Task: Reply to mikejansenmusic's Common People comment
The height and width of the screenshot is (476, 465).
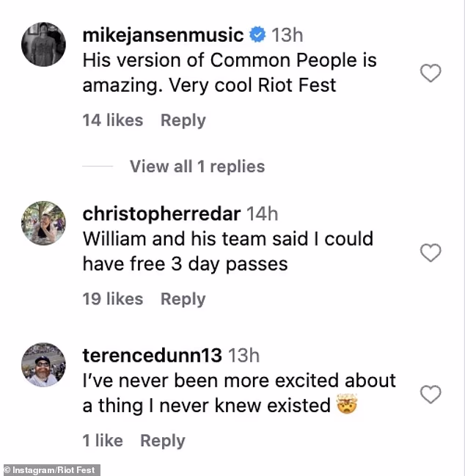Action: 183,120
